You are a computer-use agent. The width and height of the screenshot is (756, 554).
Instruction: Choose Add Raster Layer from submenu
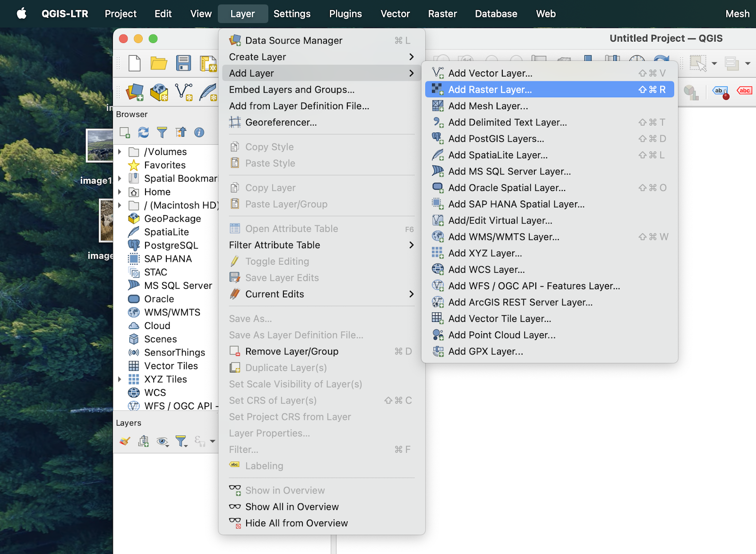pyautogui.click(x=550, y=89)
